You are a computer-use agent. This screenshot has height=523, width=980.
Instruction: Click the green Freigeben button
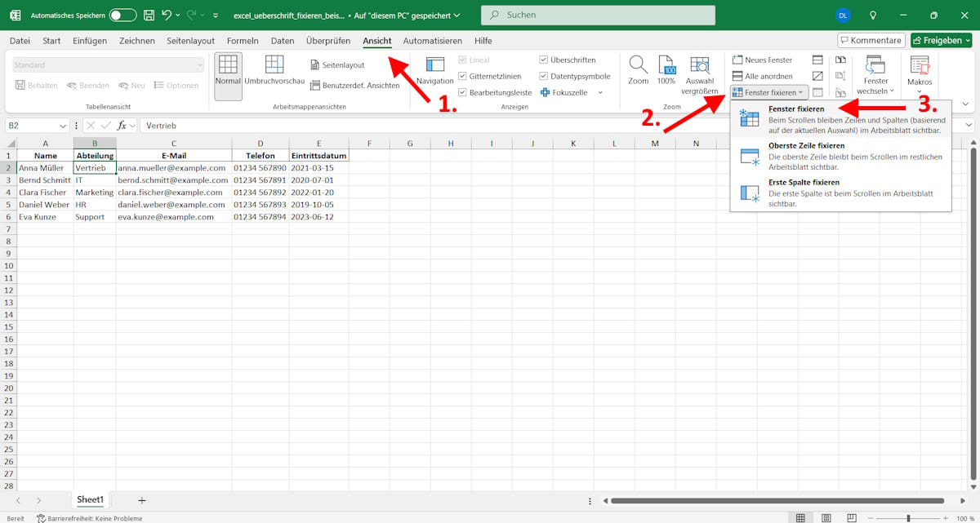pyautogui.click(x=940, y=39)
